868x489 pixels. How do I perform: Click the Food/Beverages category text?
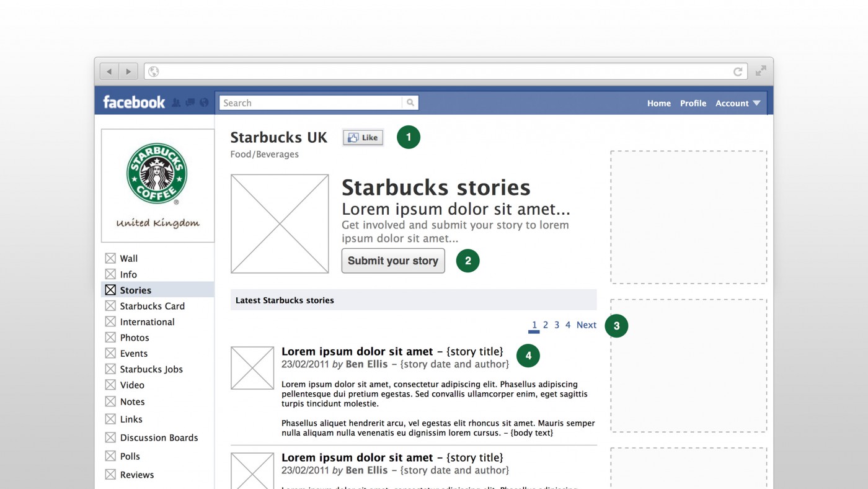[265, 155]
